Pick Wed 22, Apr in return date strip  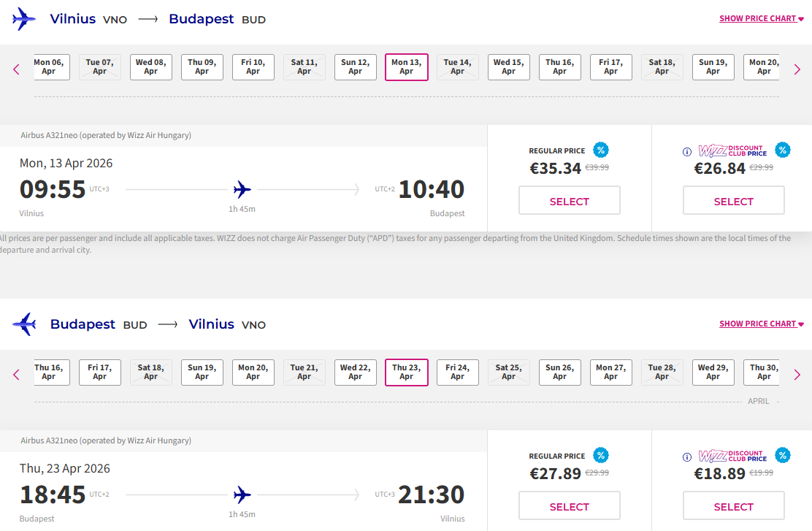click(x=356, y=373)
